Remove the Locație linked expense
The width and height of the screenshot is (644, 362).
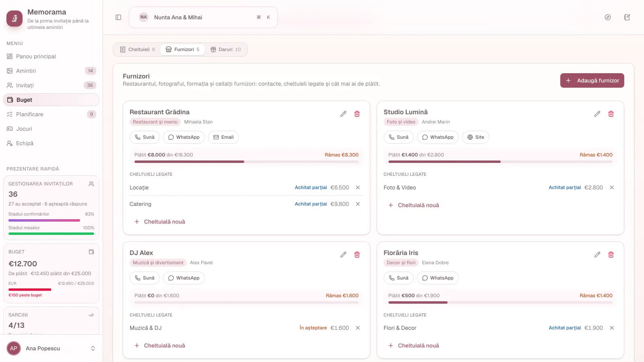[358, 187]
